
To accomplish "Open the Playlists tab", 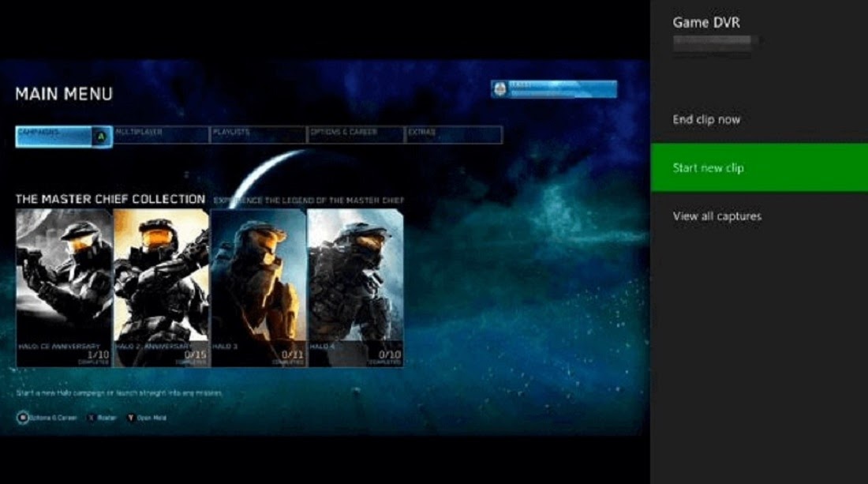I will coord(258,134).
